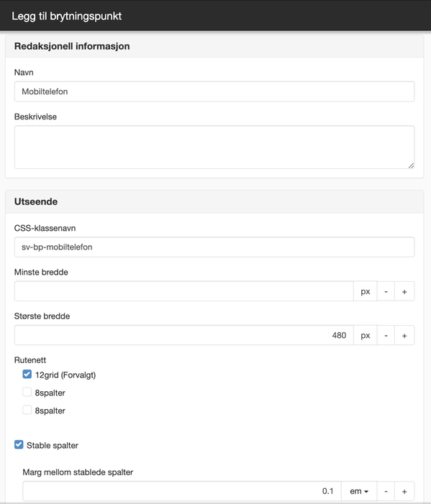Decrease Største bredde with minus button
The height and width of the screenshot is (504, 431).
point(386,335)
